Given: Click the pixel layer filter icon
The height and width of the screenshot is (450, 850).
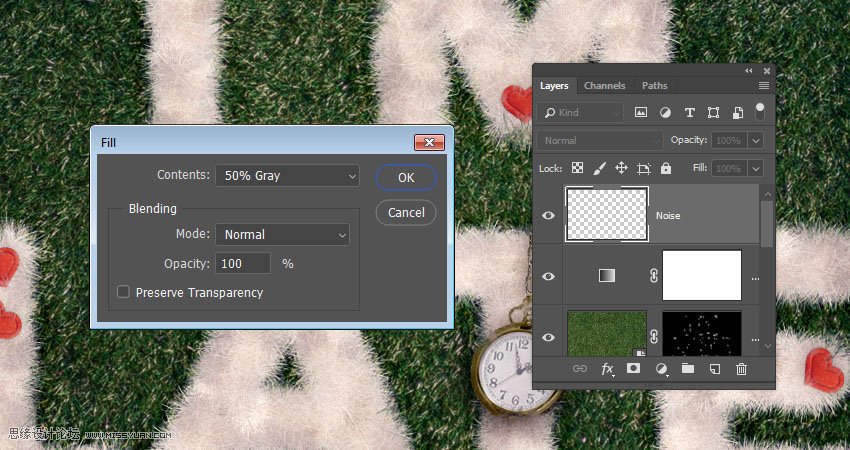Looking at the screenshot, I should click(x=641, y=113).
